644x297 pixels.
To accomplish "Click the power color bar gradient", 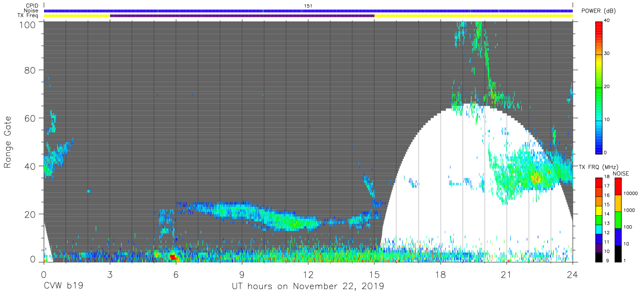I will tap(598, 87).
